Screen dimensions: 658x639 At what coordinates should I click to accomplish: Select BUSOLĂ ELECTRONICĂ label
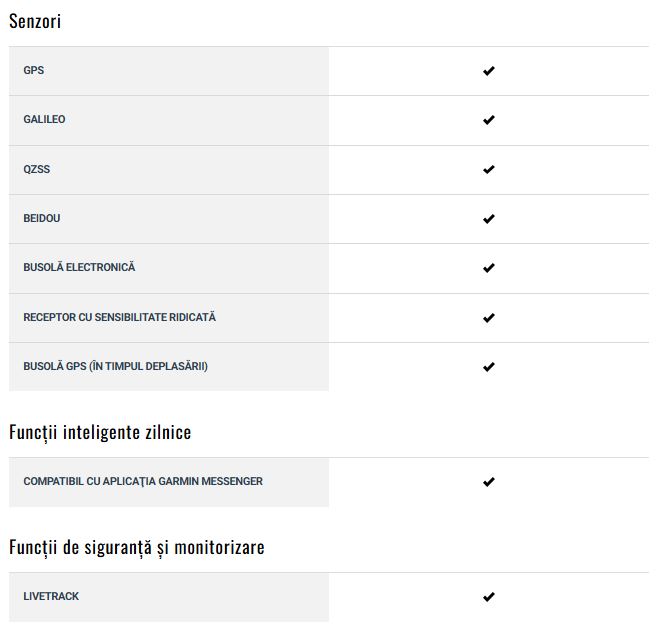(79, 267)
